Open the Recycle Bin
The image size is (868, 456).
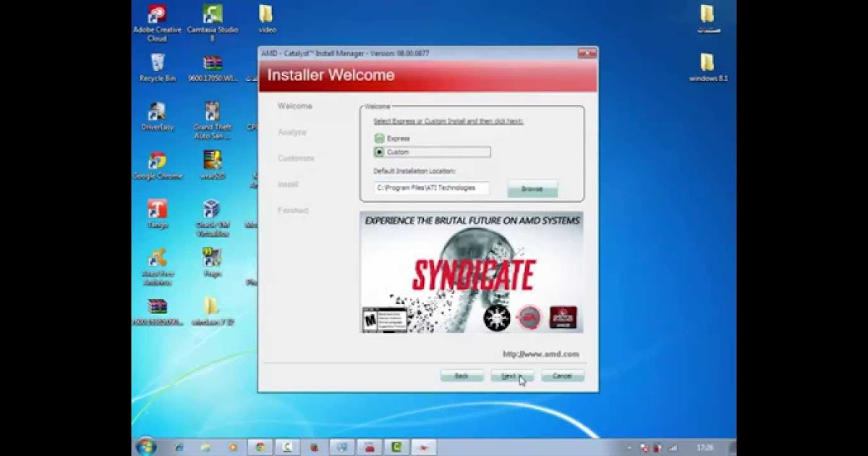click(157, 67)
